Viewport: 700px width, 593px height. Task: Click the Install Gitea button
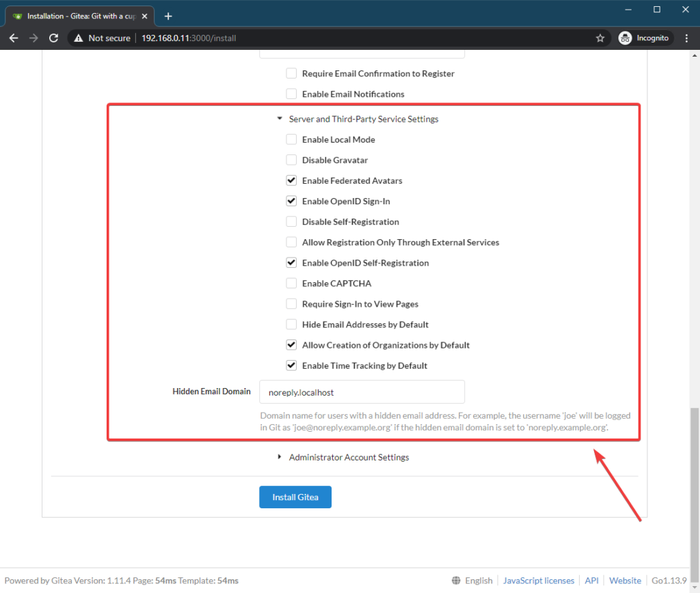(295, 497)
